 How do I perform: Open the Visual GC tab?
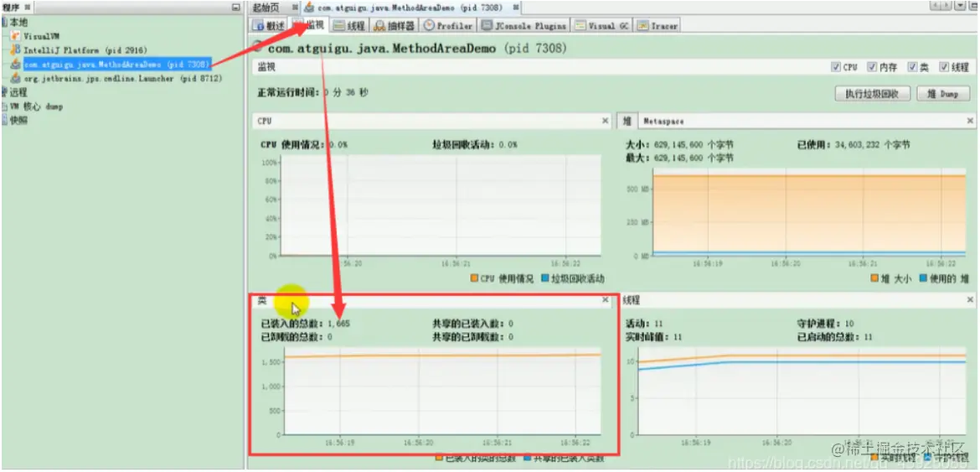(x=602, y=26)
